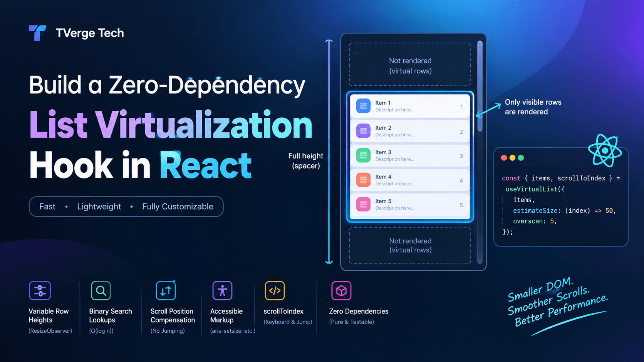The image size is (644, 362).
Task: Click the 'scrollToIndex' feature label
Action: (x=283, y=311)
